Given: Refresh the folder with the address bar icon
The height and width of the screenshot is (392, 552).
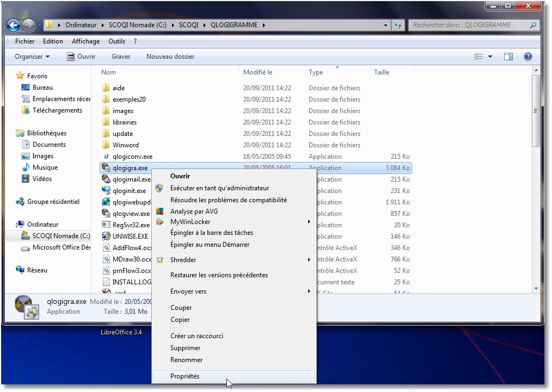Looking at the screenshot, I should [x=397, y=25].
